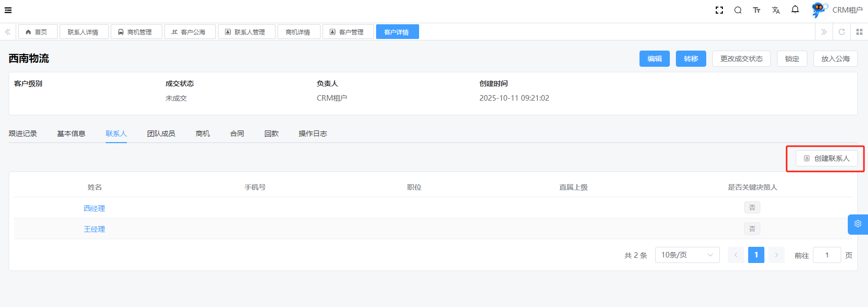Open the notifications bell

pos(795,10)
